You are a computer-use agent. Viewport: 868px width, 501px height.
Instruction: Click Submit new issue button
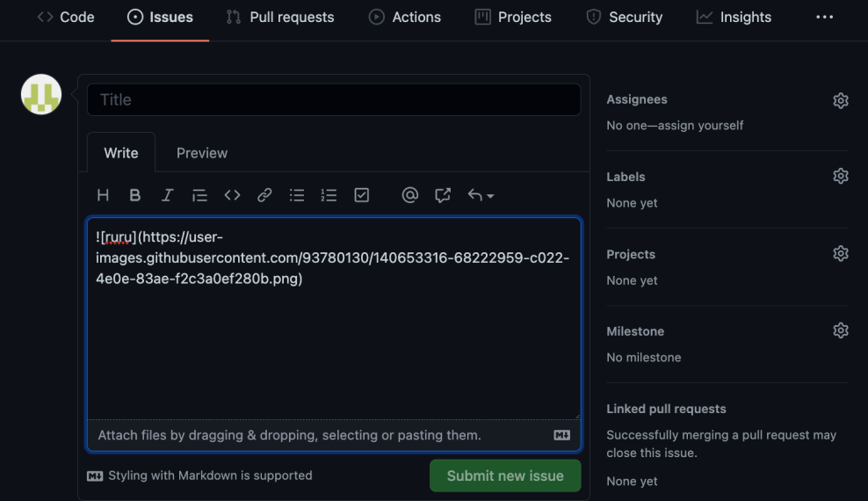coord(505,476)
